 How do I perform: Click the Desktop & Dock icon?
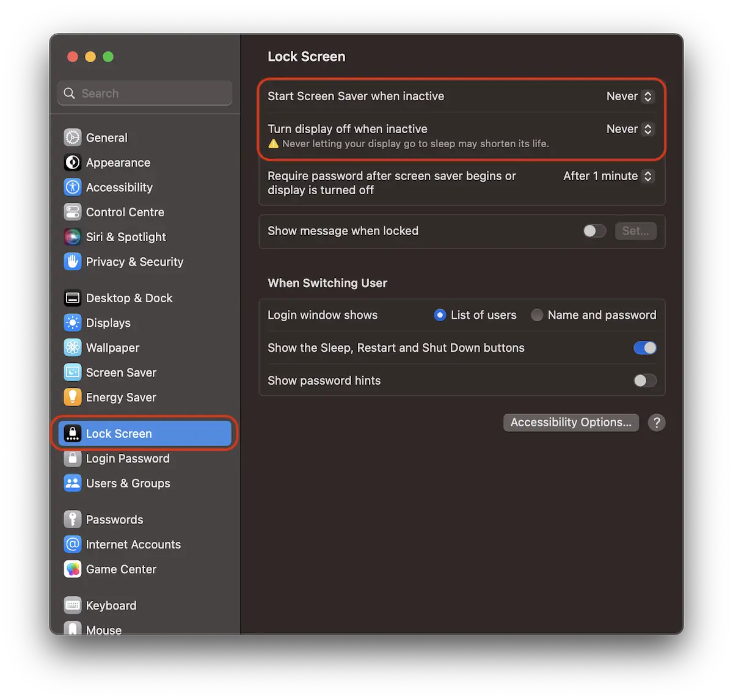pos(73,298)
